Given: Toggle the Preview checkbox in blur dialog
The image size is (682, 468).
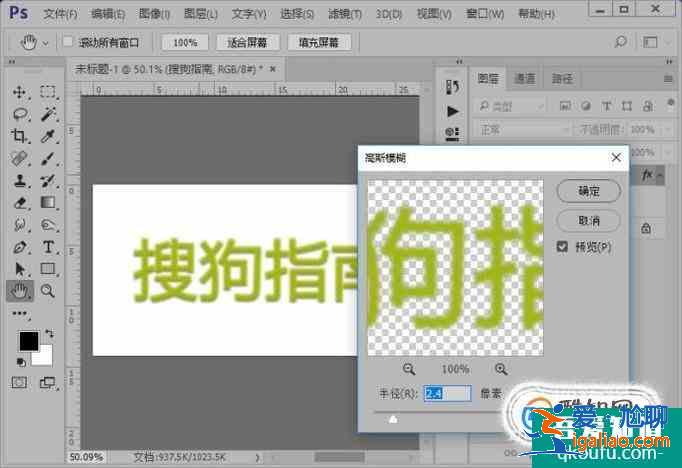Looking at the screenshot, I should click(562, 247).
